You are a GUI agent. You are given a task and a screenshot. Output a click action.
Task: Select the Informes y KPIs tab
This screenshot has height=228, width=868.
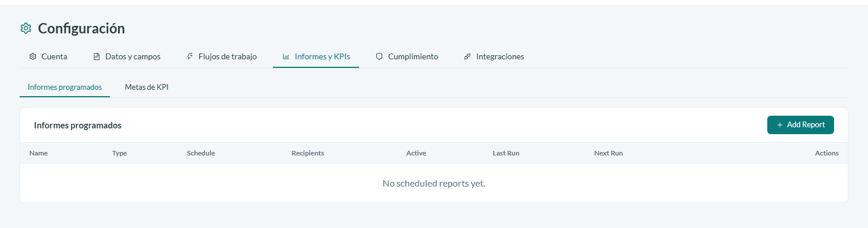[316, 56]
